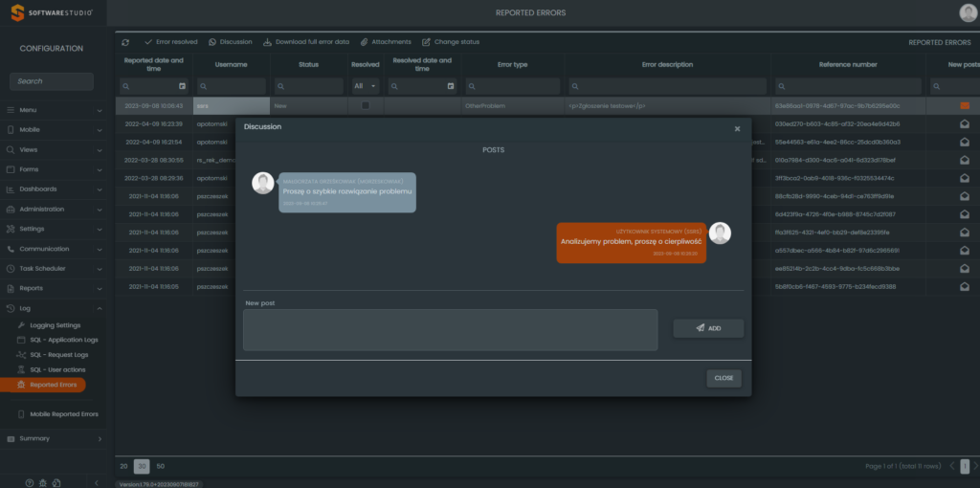Toggle Resolved checkbox in the first row

pos(365,105)
